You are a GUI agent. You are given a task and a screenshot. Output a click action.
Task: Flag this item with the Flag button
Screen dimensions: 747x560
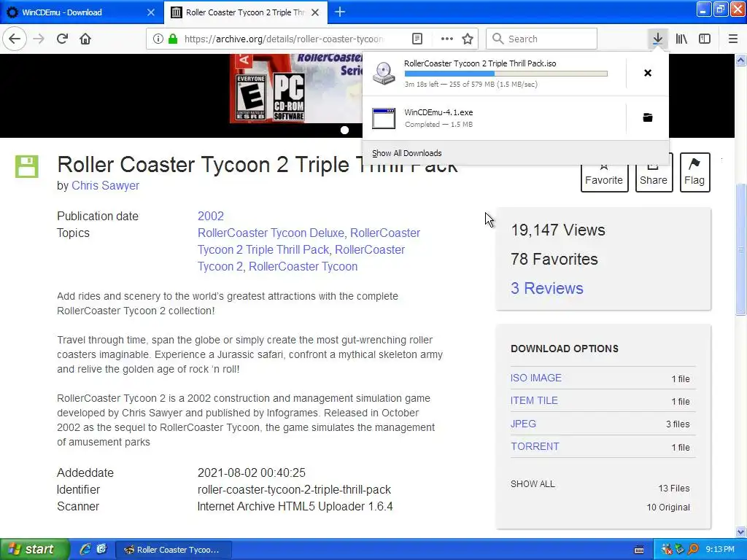click(694, 172)
